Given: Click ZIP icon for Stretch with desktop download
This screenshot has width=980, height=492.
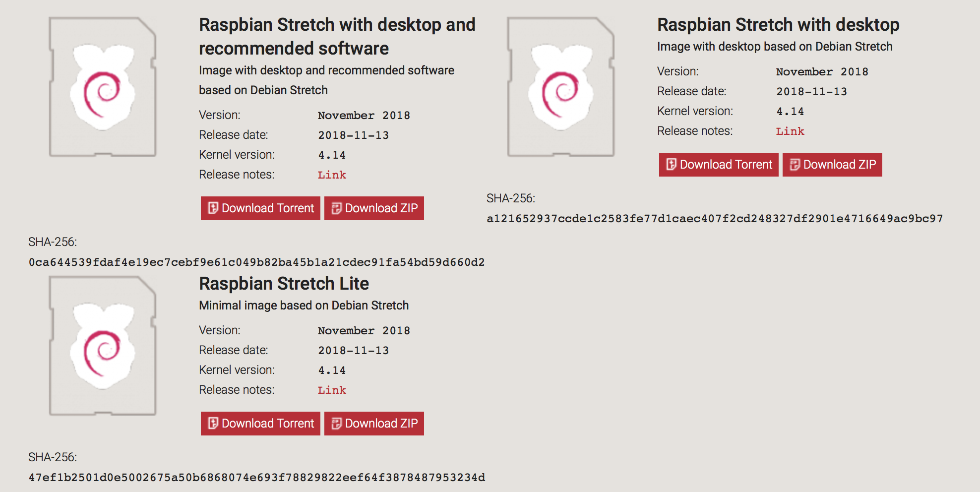Looking at the screenshot, I should point(795,164).
